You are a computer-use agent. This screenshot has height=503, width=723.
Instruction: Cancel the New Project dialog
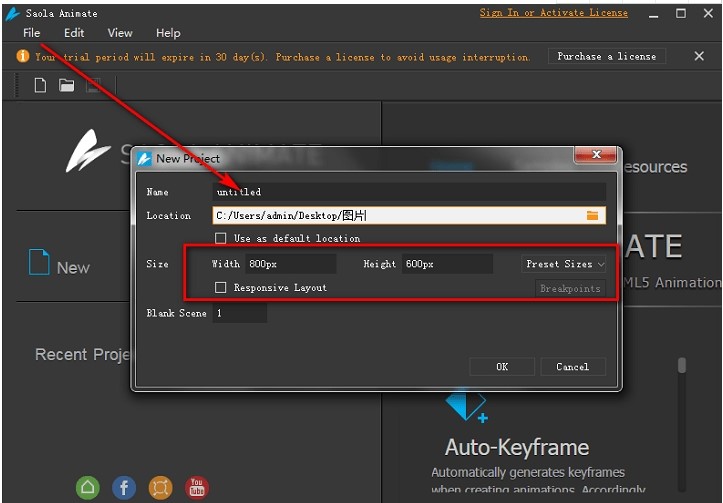572,367
